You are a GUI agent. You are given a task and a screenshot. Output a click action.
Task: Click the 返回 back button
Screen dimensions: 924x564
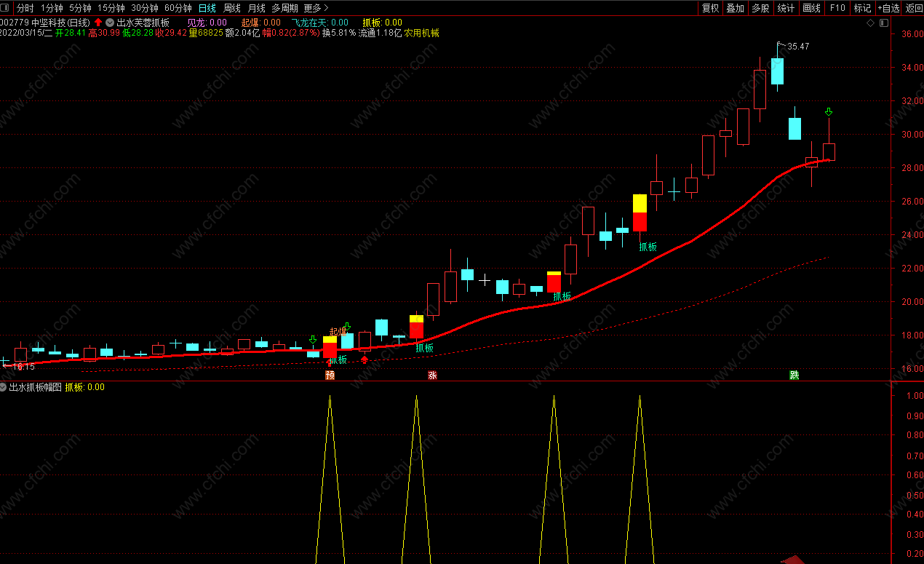point(914,8)
